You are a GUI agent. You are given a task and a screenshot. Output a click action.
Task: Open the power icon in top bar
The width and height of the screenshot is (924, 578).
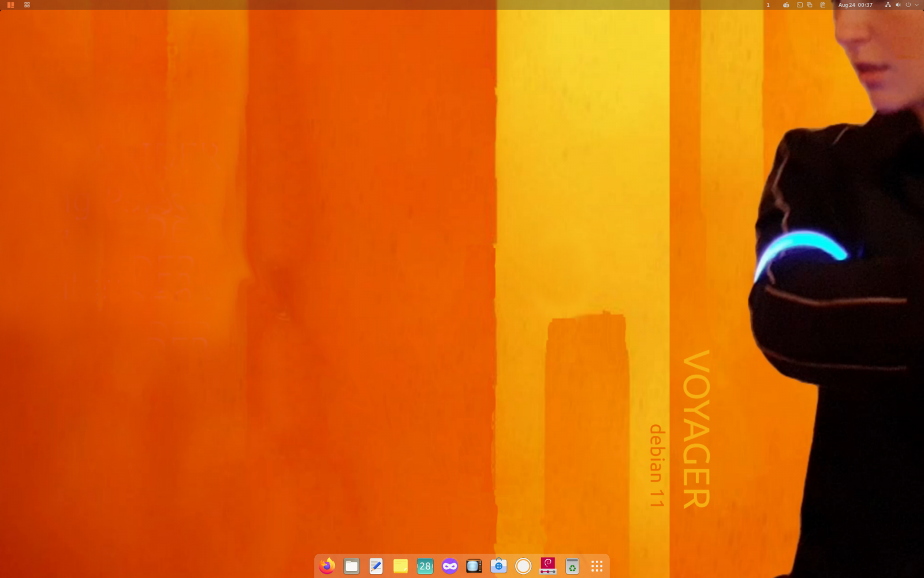[908, 5]
